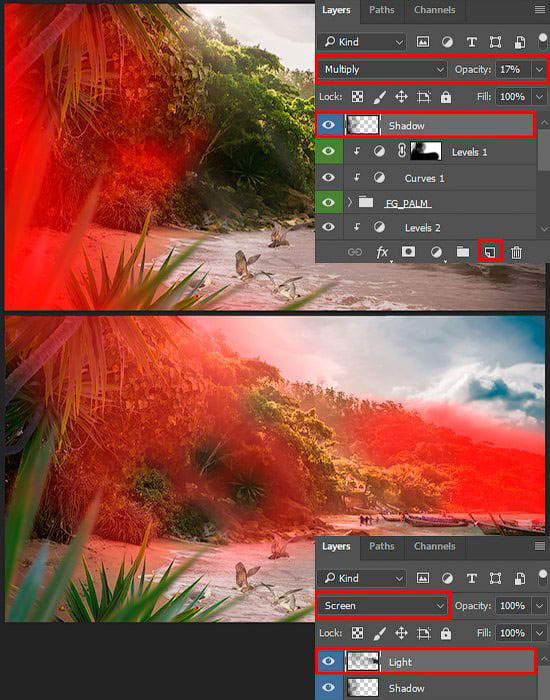This screenshot has width=550, height=700.
Task: Filter by smart objects in Multiply panel
Action: pyautogui.click(x=520, y=42)
